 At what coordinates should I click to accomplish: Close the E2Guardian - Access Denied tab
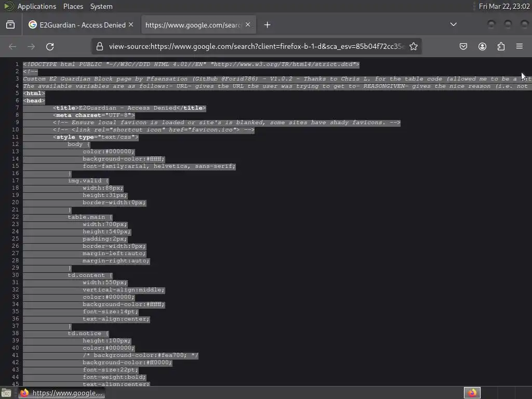click(131, 25)
